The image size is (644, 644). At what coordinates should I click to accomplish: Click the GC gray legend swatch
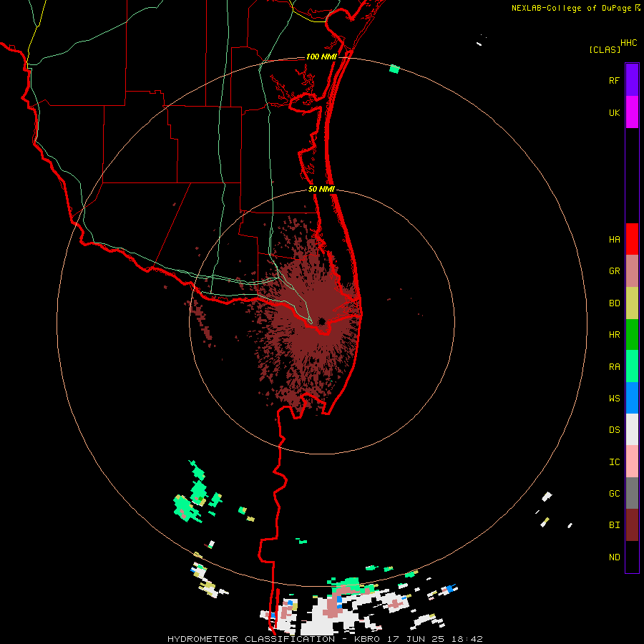[x=632, y=493]
